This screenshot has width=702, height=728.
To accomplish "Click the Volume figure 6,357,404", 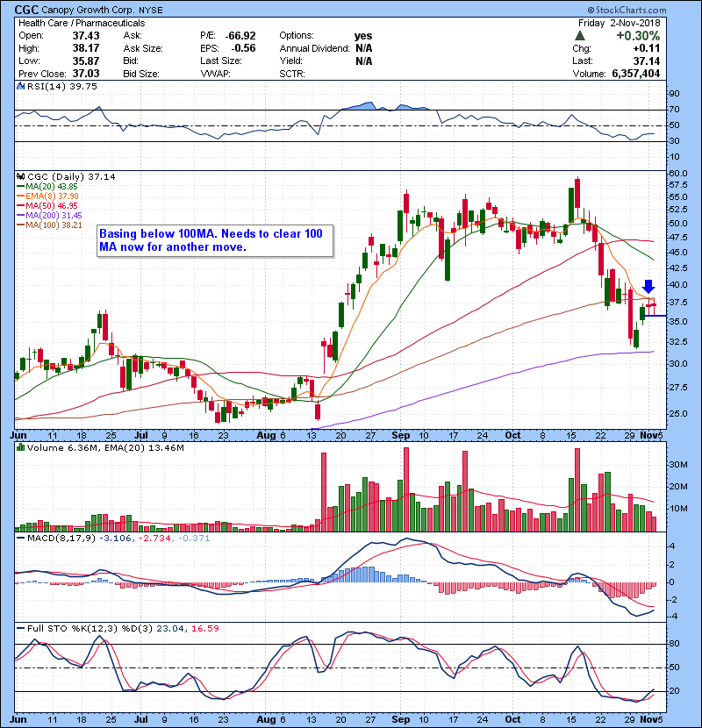I will 636,74.
